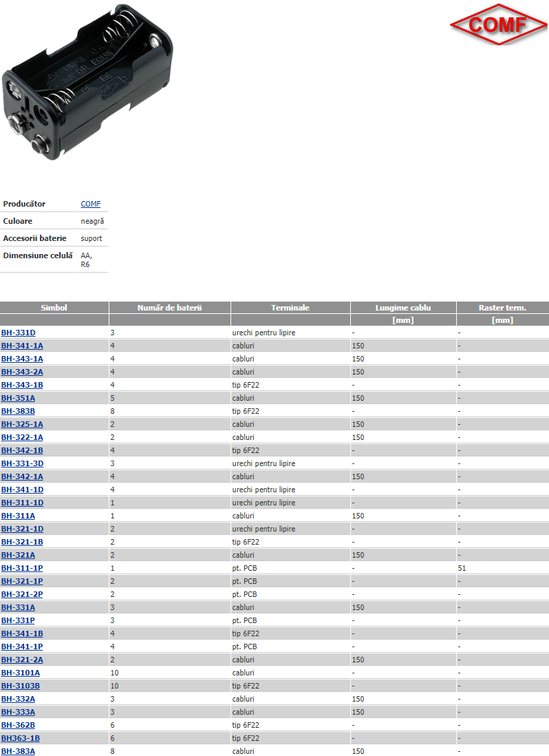
Task: Open the COMF manufacturer link
Action: tap(91, 204)
